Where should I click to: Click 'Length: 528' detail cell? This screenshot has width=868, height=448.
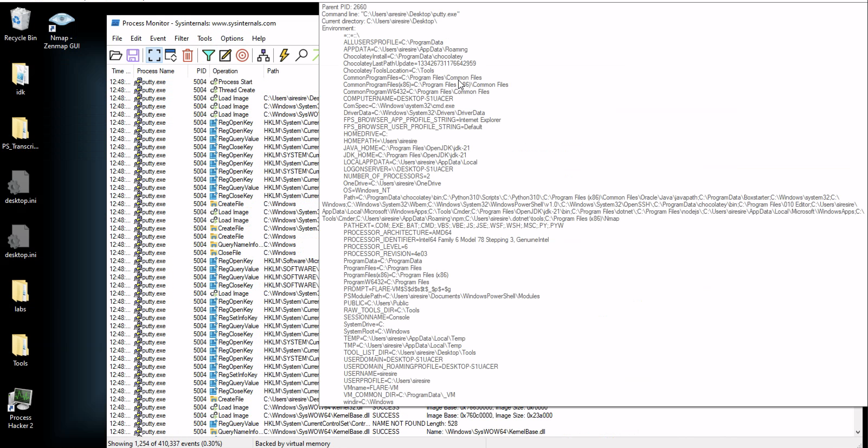click(442, 424)
